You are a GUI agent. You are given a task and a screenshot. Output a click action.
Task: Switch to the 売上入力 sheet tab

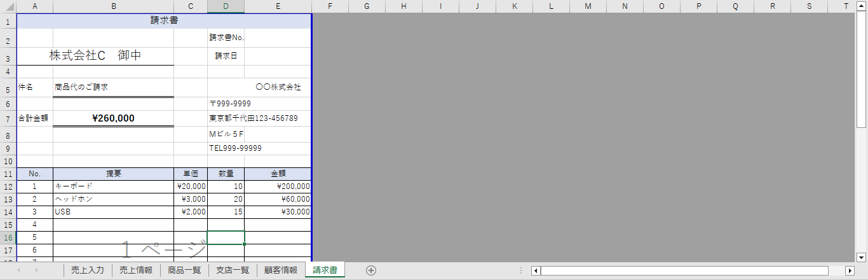(x=87, y=270)
